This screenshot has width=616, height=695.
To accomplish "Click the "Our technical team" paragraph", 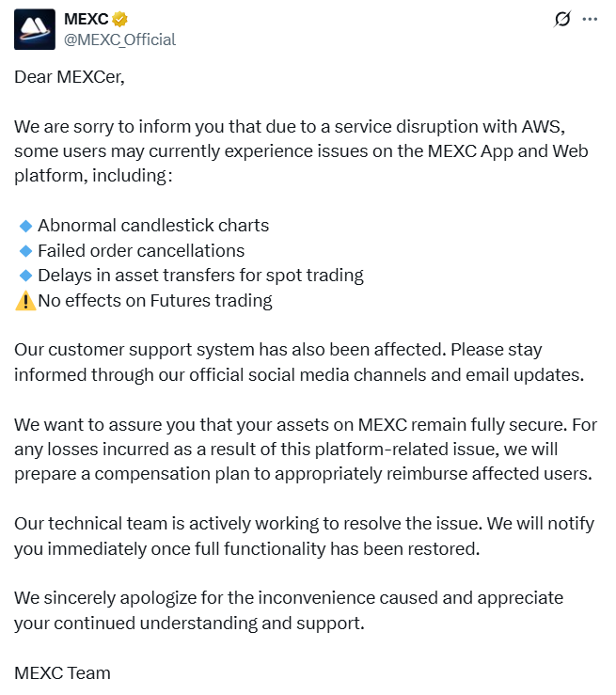I will point(304,536).
